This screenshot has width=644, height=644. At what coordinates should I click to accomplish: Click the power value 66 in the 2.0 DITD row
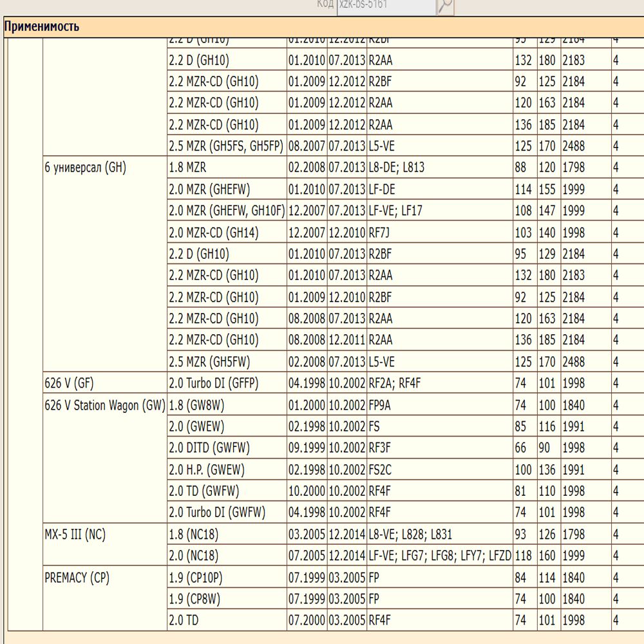[x=520, y=448]
